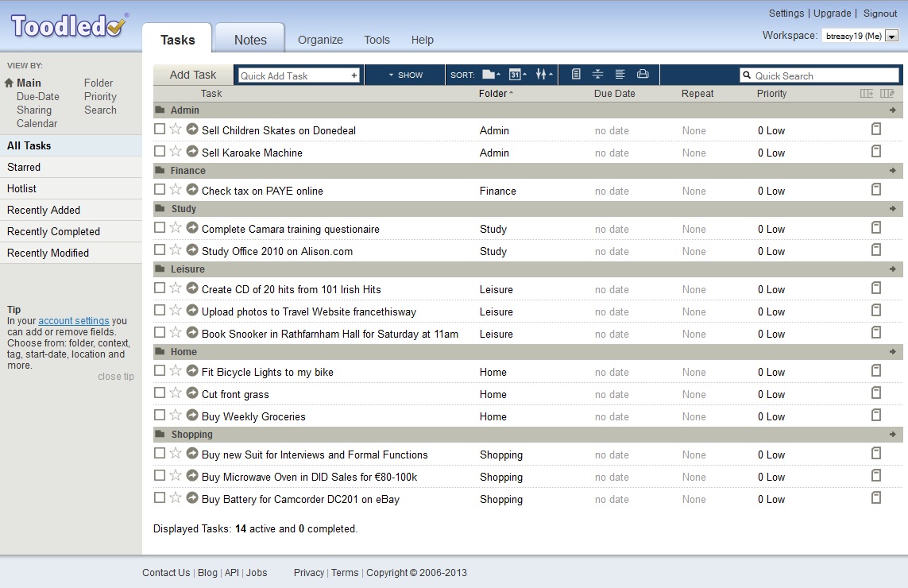Check off Sell Children Skates on Donedeal
This screenshot has height=588, width=908.
pos(160,130)
